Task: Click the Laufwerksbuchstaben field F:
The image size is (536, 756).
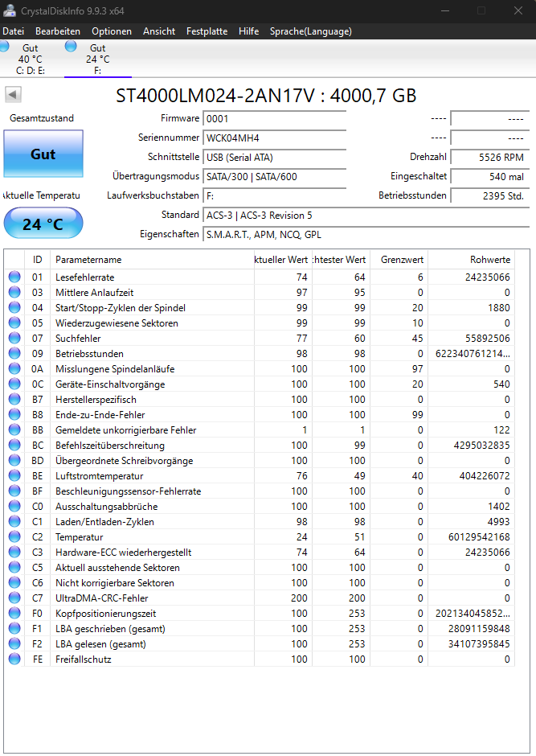Action: coord(275,195)
